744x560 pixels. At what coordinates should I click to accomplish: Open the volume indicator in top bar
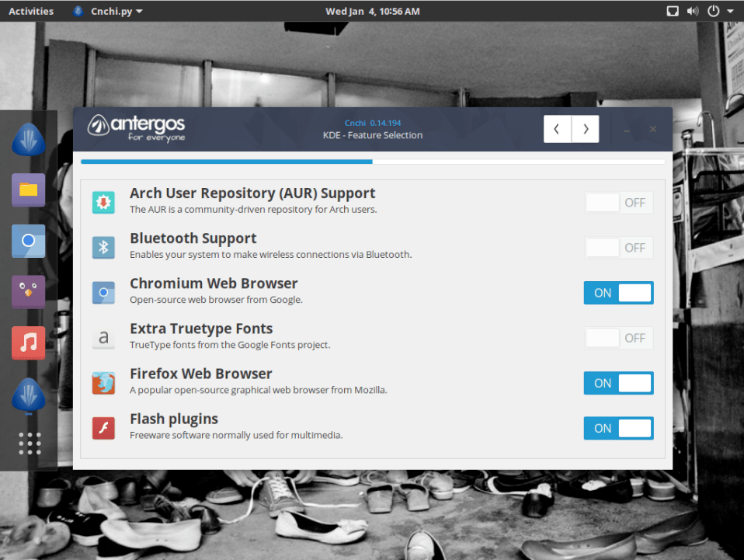coord(693,11)
